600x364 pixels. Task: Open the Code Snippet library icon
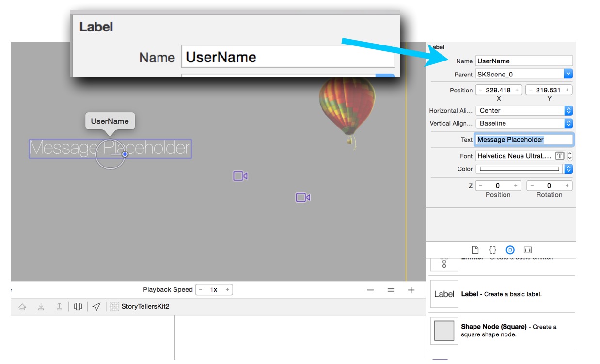click(x=492, y=249)
